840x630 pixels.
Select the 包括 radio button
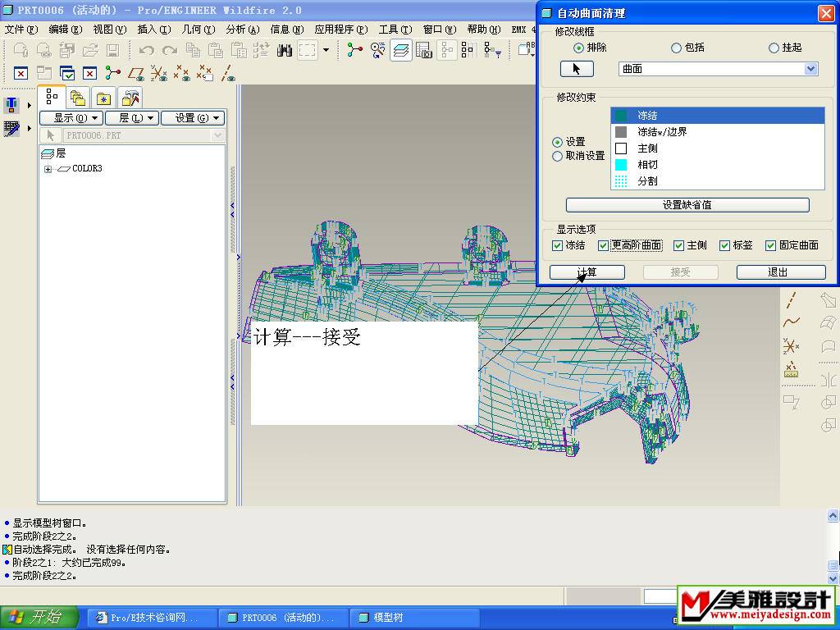pyautogui.click(x=676, y=48)
